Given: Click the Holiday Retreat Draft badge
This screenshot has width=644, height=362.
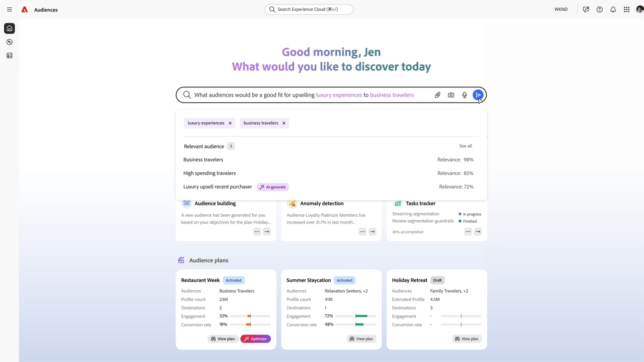Looking at the screenshot, I should point(437,280).
